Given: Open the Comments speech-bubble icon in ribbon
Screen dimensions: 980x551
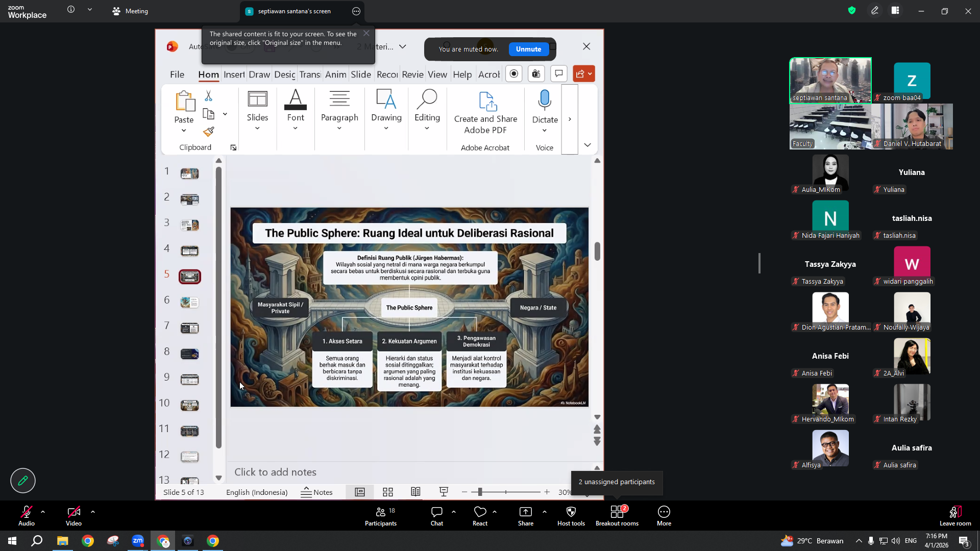Looking at the screenshot, I should (x=559, y=74).
